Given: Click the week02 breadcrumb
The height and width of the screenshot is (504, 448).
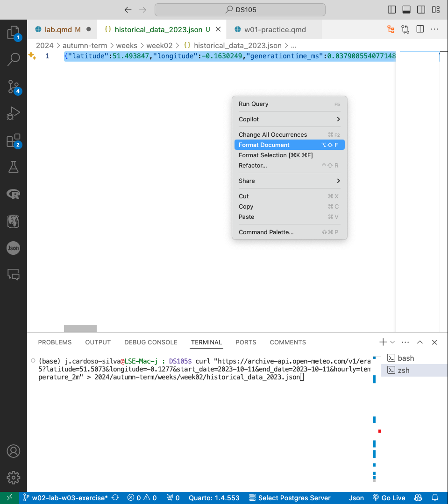Looking at the screenshot, I should click(159, 46).
